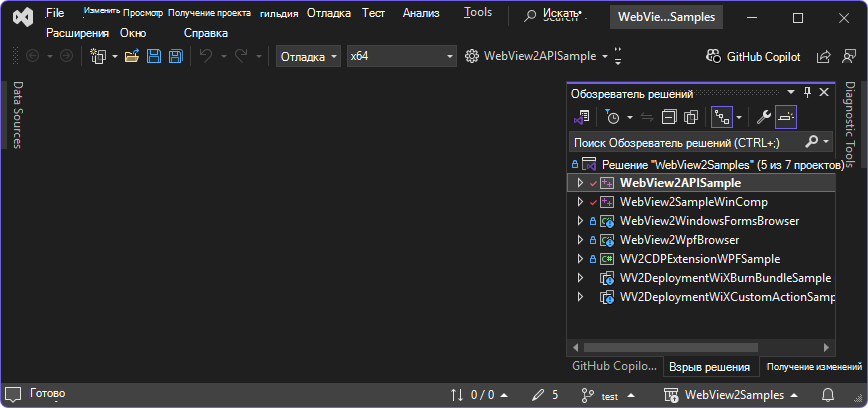Open Properties wrench icon in Solution Explorer
Image resolution: width=868 pixels, height=408 pixels.
coord(764,117)
